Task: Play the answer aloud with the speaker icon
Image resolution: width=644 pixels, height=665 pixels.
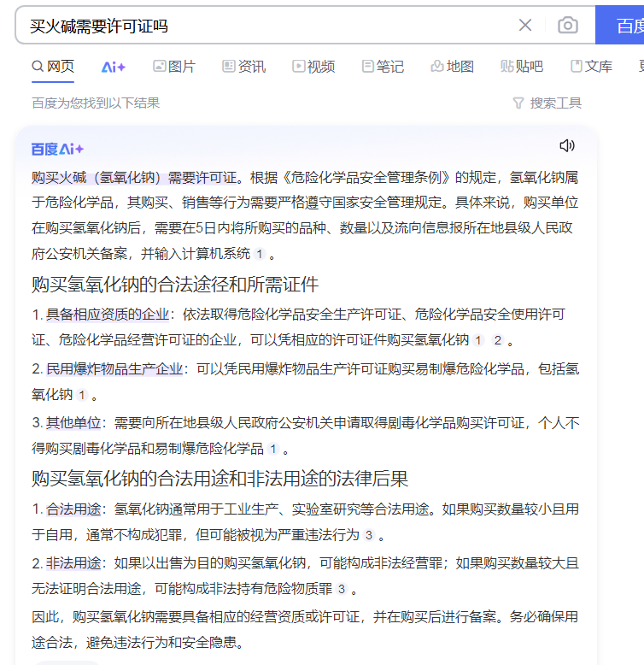Action: [567, 146]
